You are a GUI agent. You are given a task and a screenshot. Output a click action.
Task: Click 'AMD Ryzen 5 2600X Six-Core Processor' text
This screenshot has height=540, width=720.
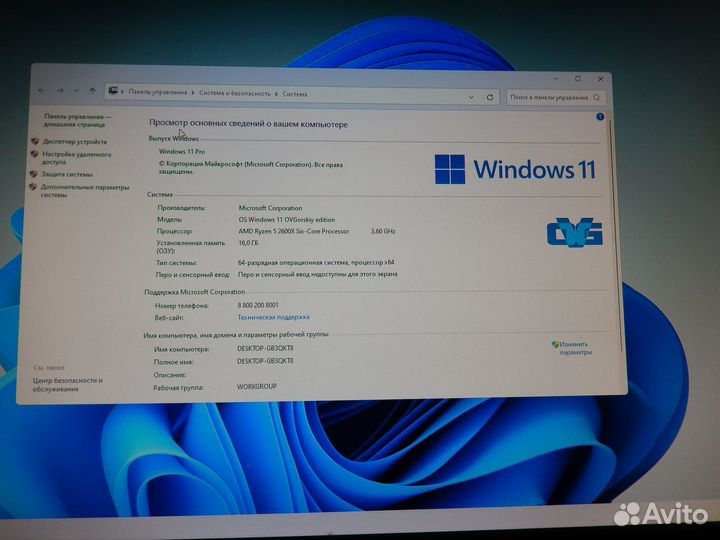point(293,231)
